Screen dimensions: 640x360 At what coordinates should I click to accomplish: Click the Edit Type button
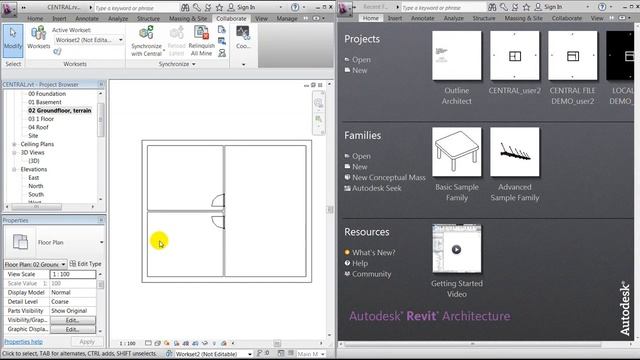85,264
